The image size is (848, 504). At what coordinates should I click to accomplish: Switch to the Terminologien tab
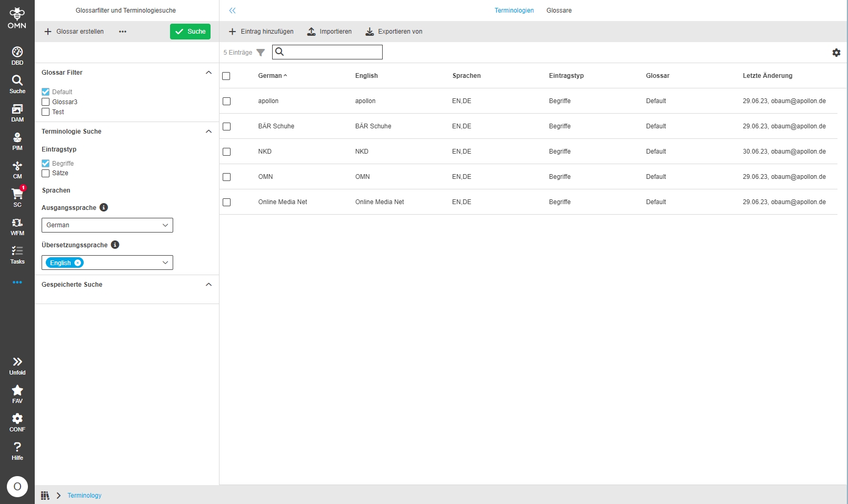point(514,11)
